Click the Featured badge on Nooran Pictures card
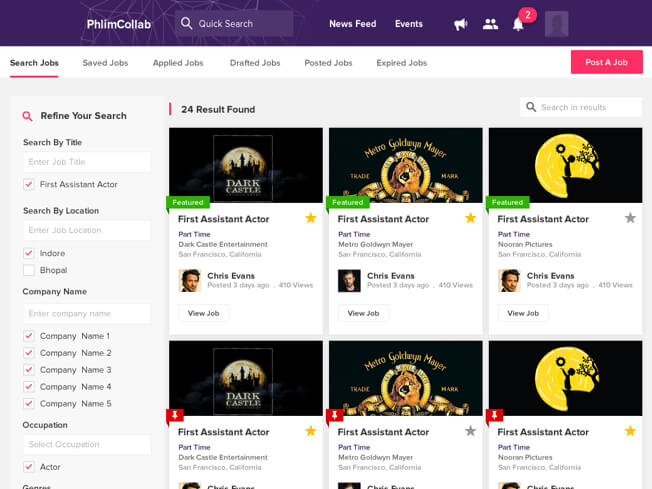The width and height of the screenshot is (652, 489). 507,203
